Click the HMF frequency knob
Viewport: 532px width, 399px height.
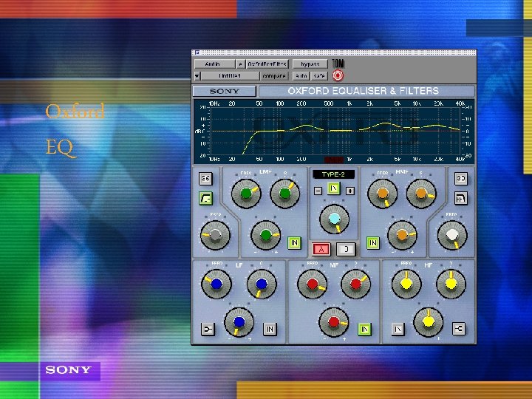point(383,194)
